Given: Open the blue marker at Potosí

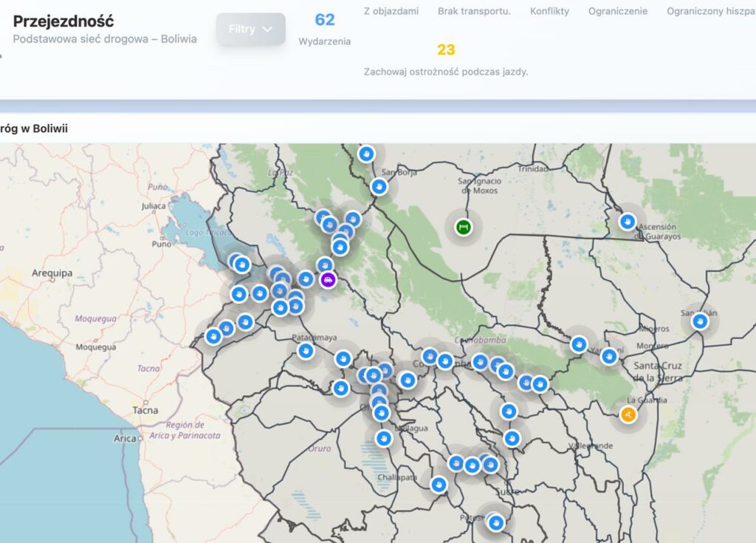Looking at the screenshot, I should 496,522.
